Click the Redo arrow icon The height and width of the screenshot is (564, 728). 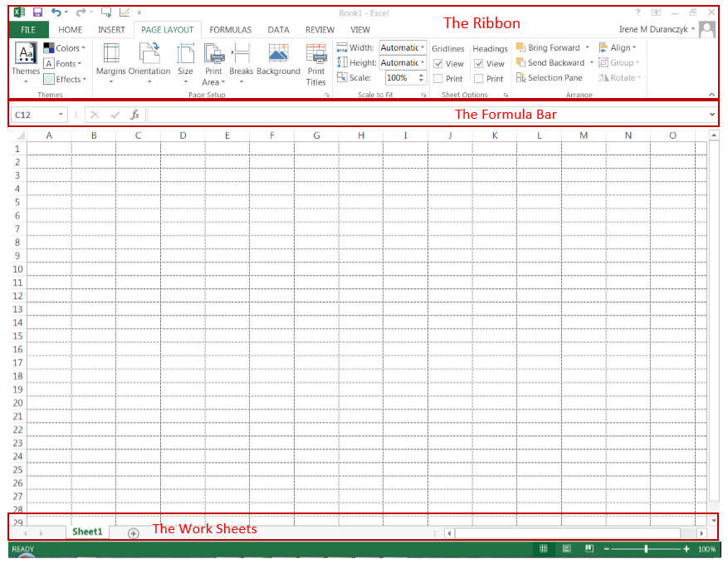[81, 12]
